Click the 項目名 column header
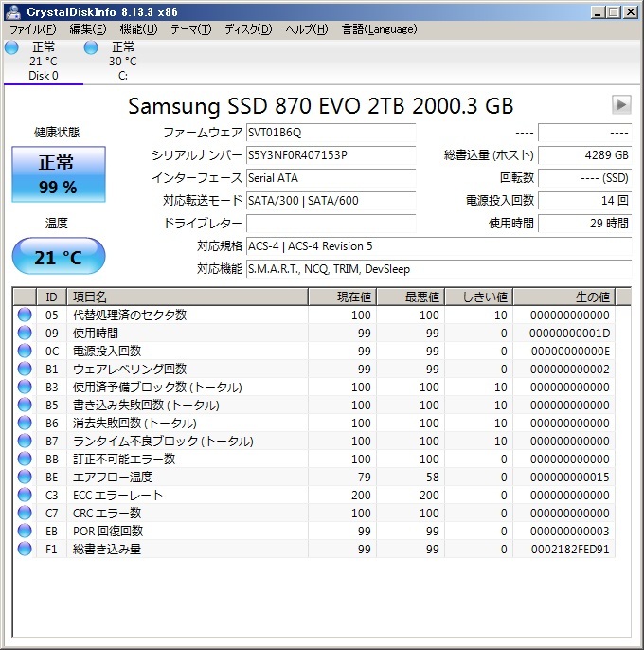Screen dimensions: 644x650 pyautogui.click(x=187, y=298)
